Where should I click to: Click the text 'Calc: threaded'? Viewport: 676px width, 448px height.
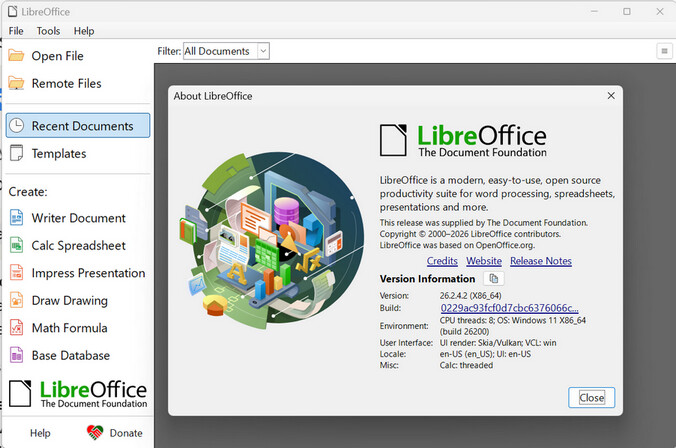click(x=466, y=365)
